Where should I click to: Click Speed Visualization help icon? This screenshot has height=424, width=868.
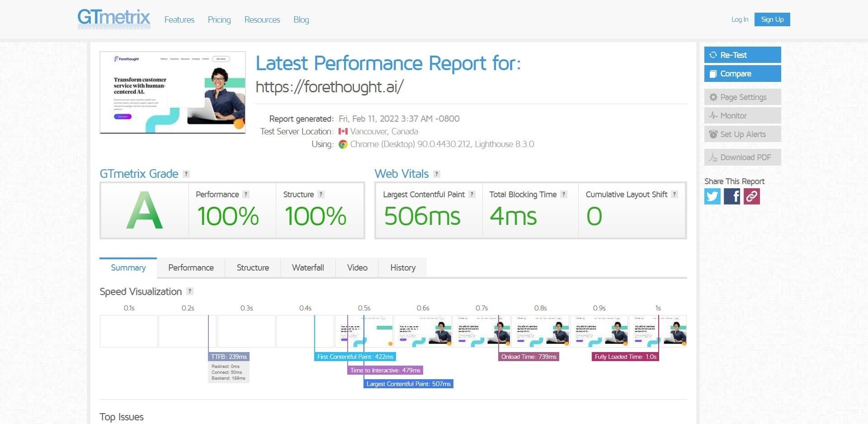pyautogui.click(x=190, y=291)
